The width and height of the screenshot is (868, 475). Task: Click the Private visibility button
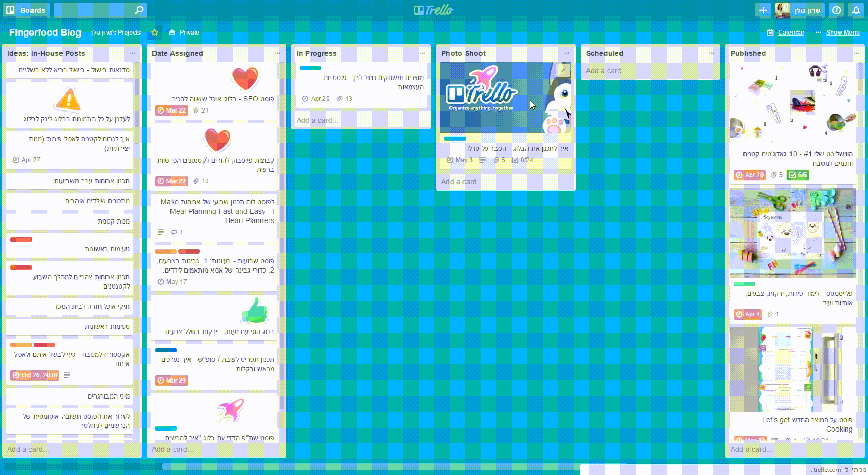click(184, 33)
